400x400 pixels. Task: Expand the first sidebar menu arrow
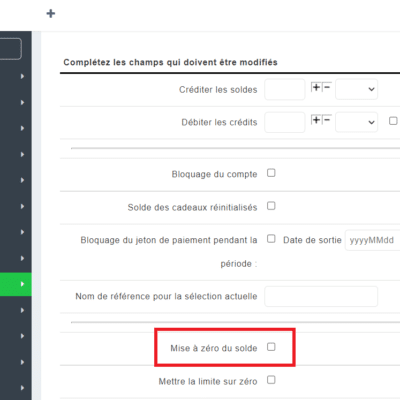[x=22, y=76]
